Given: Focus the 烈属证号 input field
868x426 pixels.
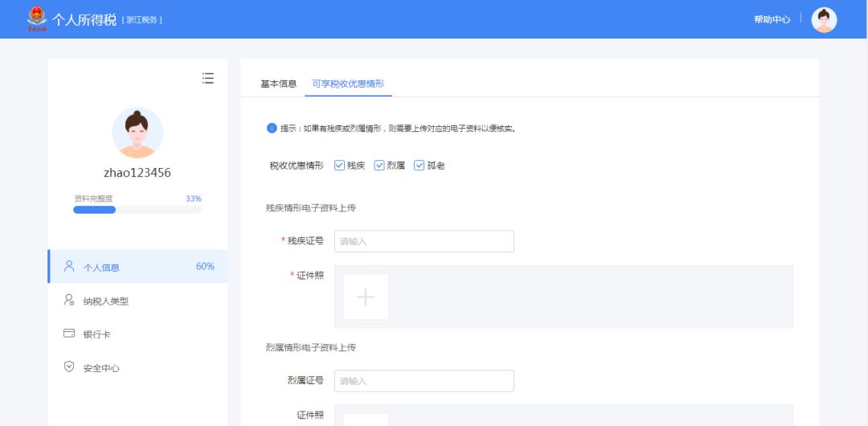Looking at the screenshot, I should click(424, 381).
